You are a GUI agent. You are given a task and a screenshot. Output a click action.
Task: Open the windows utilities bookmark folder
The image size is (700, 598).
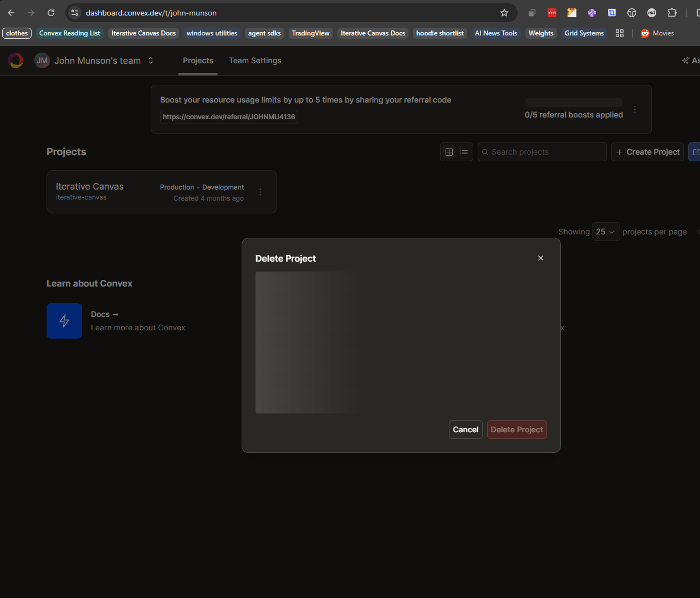pos(212,33)
